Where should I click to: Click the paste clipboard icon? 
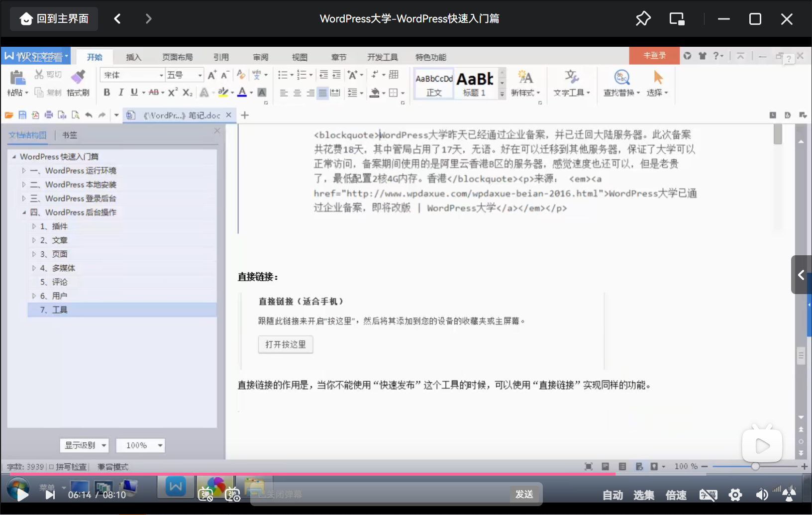click(17, 77)
